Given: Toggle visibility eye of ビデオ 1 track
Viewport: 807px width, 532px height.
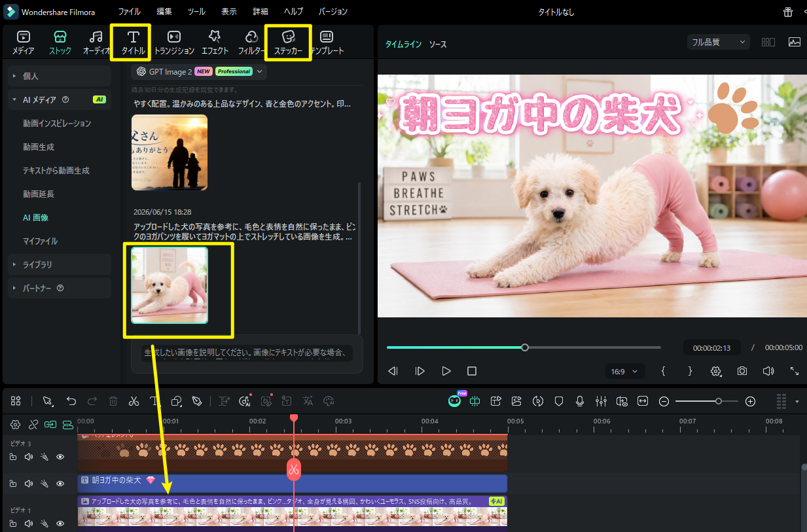Looking at the screenshot, I should 60,523.
